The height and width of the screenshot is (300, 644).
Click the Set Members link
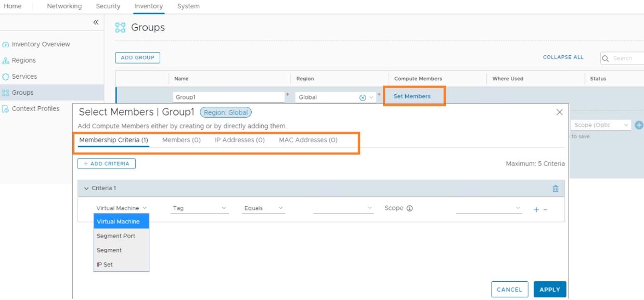(x=412, y=96)
